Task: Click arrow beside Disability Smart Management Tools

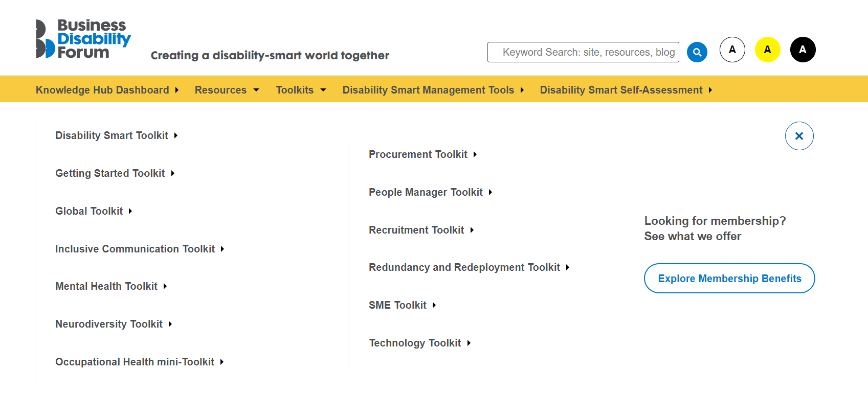Action: pyautogui.click(x=522, y=90)
